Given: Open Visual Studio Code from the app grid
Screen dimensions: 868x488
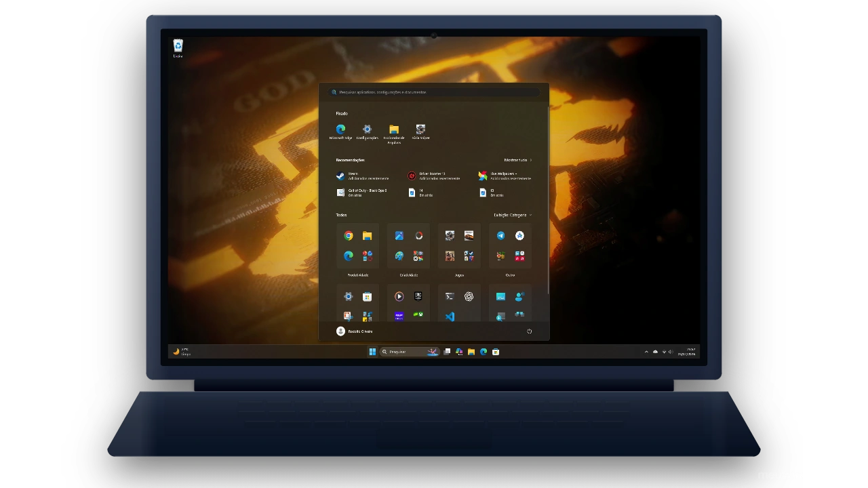Looking at the screenshot, I should [x=450, y=317].
